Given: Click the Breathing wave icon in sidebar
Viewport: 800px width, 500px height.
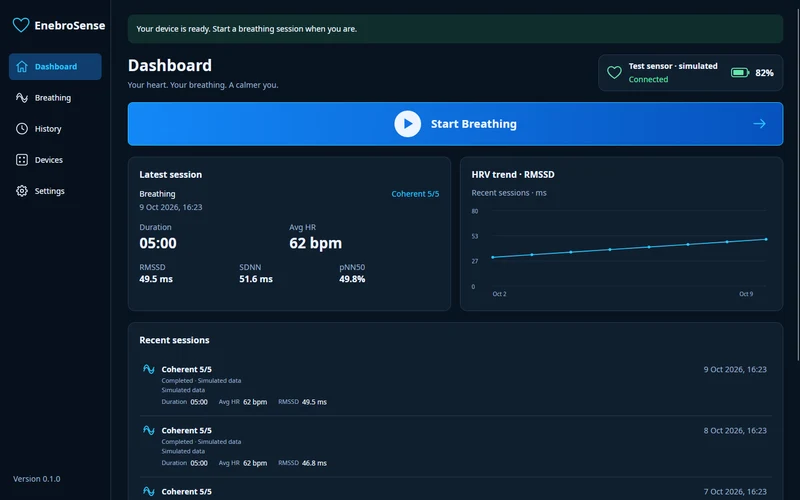Looking at the screenshot, I should coord(21,97).
